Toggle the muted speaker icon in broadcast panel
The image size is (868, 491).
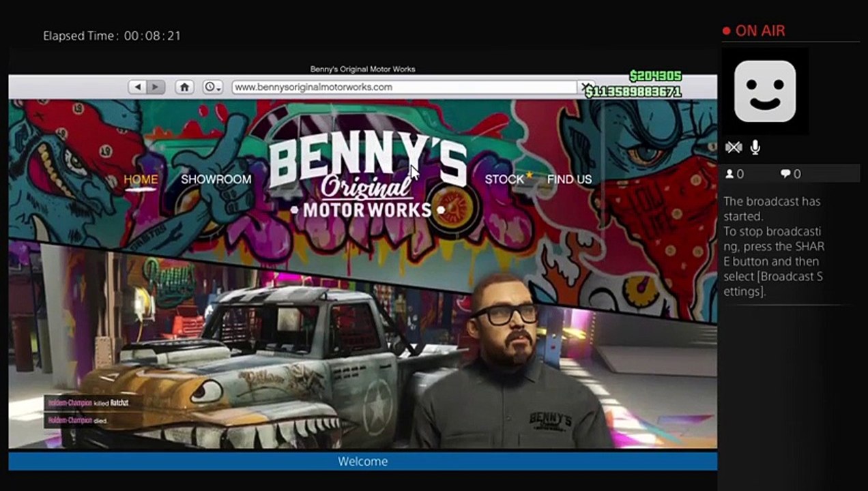tap(734, 147)
